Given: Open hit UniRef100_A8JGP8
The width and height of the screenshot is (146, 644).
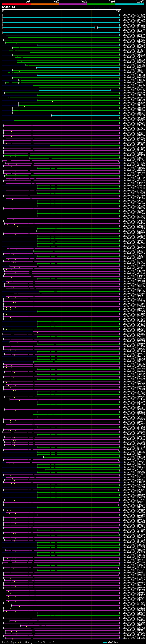Looking at the screenshot, I should click(x=133, y=27).
